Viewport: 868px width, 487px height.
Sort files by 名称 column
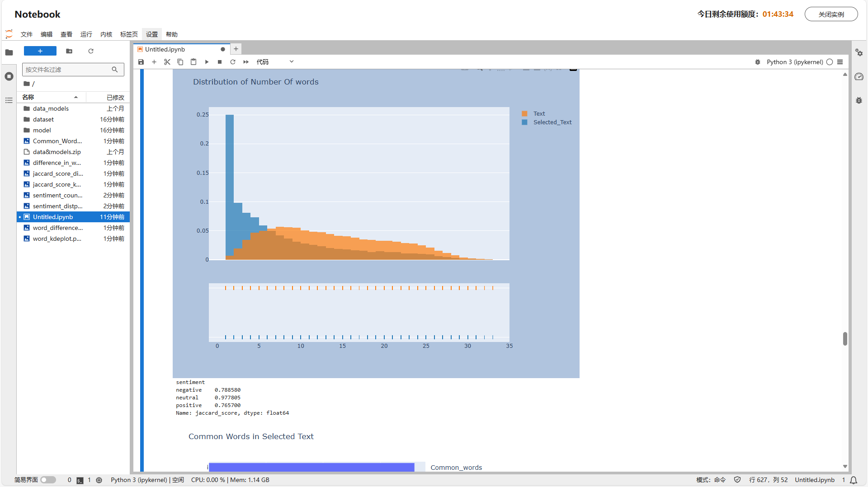(51, 97)
